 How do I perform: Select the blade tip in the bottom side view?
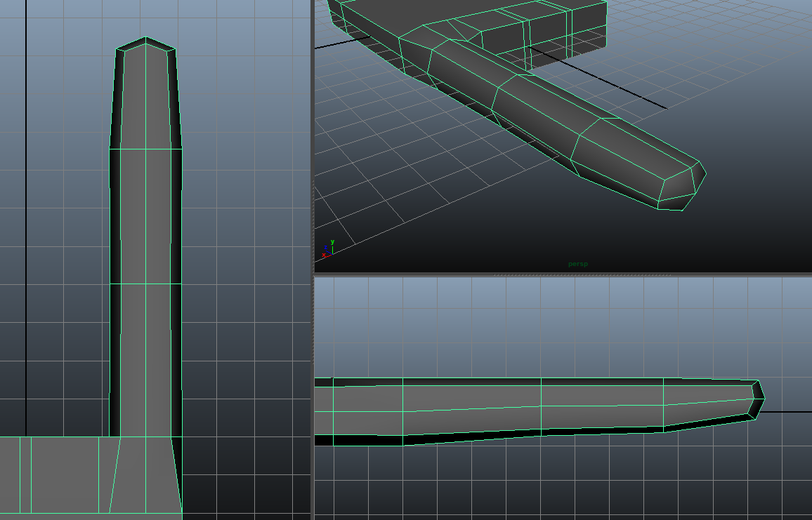tap(758, 399)
